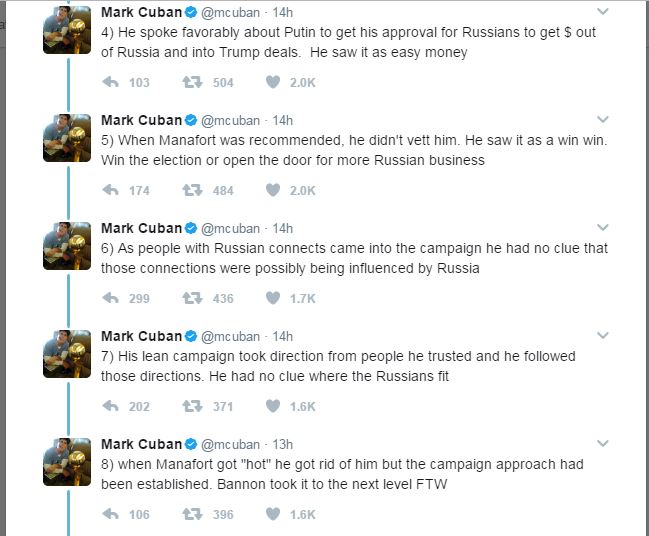Like tweet 4 with 2.0K likes

(272, 82)
